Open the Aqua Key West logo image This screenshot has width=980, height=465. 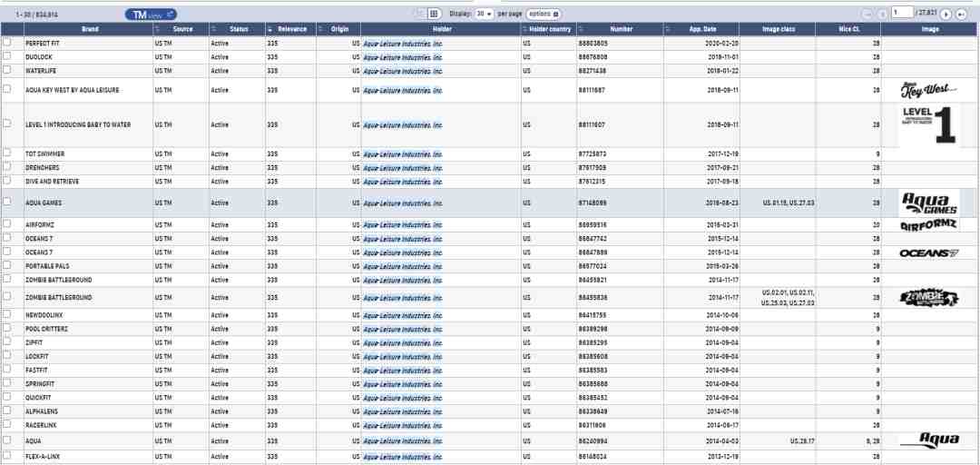(928, 90)
